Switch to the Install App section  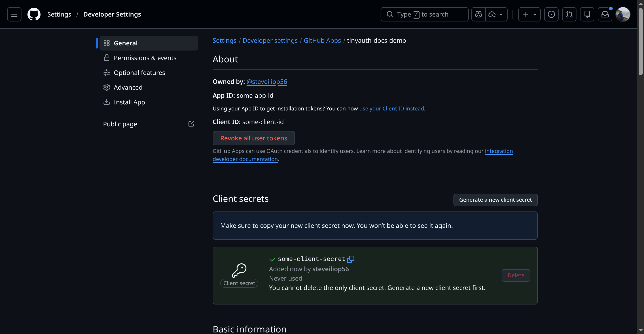coord(129,102)
